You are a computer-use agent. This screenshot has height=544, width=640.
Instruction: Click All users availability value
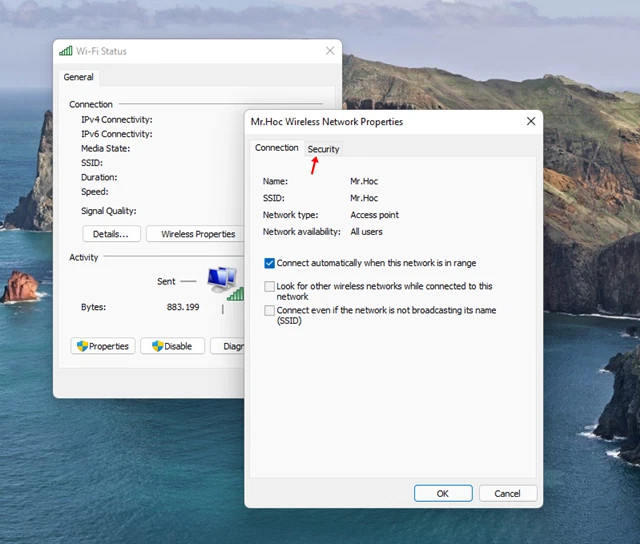click(x=366, y=232)
